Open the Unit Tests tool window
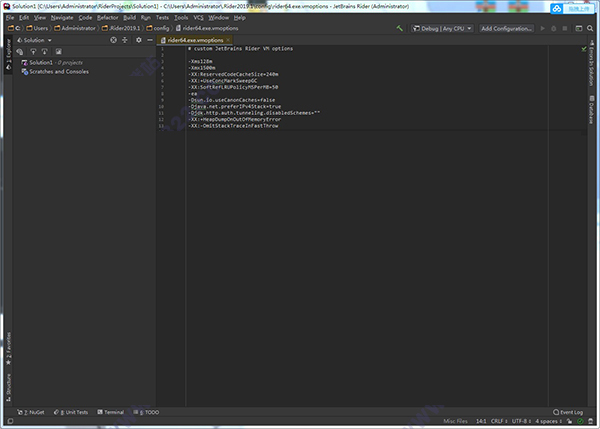Screen dimensions: 600x429 pos(71,412)
